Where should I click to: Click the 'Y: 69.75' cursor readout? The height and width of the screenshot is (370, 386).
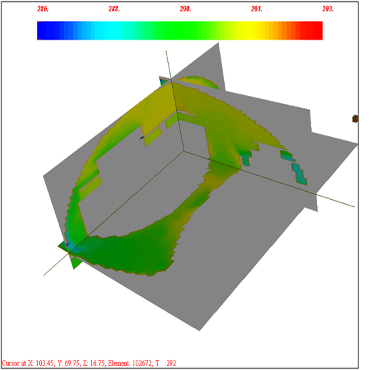click(68, 363)
